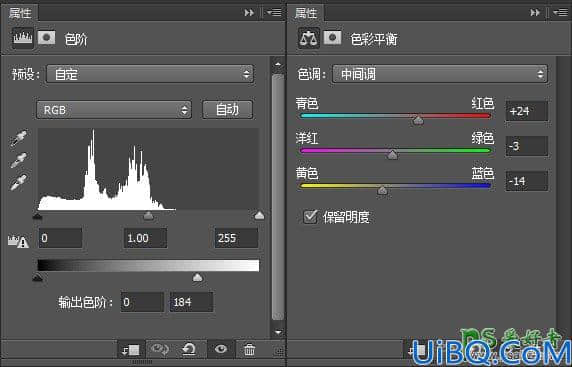Click the yellow-blue slider handle

[x=382, y=190]
